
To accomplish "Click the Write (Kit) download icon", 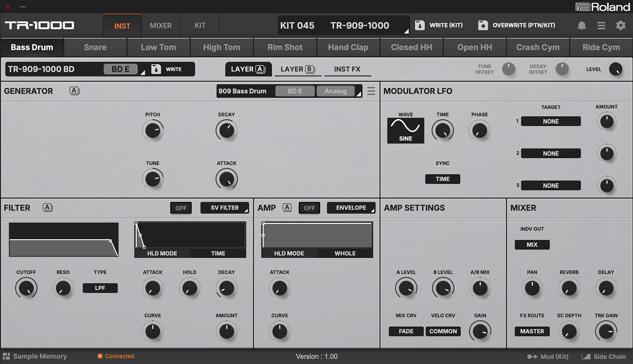I will (419, 26).
